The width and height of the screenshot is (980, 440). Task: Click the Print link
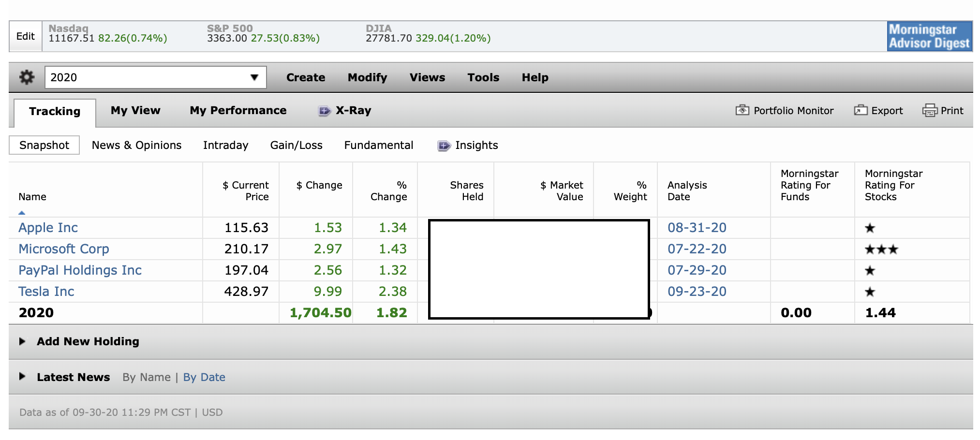[952, 111]
